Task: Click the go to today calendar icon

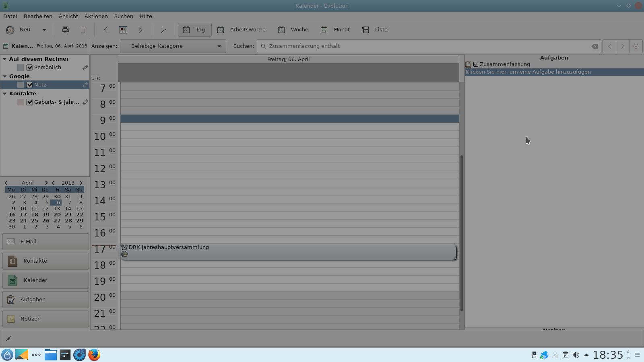Action: (x=123, y=30)
